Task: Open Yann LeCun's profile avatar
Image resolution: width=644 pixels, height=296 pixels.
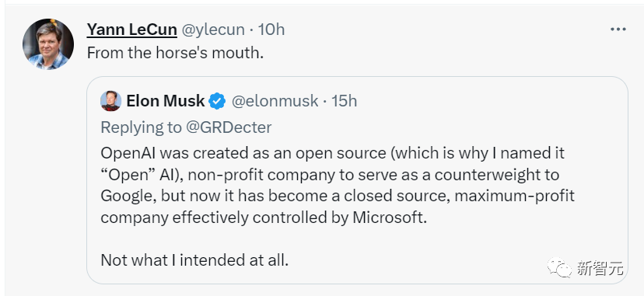Action: pyautogui.click(x=48, y=44)
